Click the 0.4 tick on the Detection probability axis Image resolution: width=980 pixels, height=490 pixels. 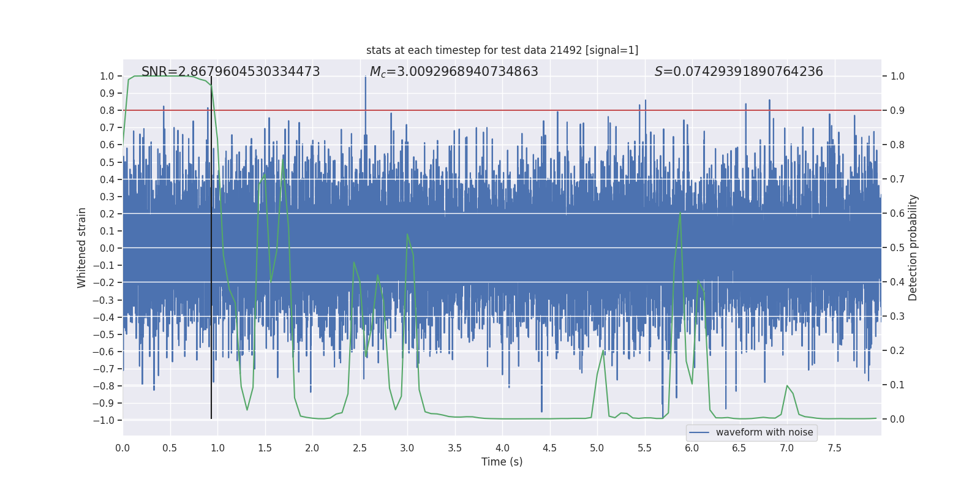coord(897,282)
